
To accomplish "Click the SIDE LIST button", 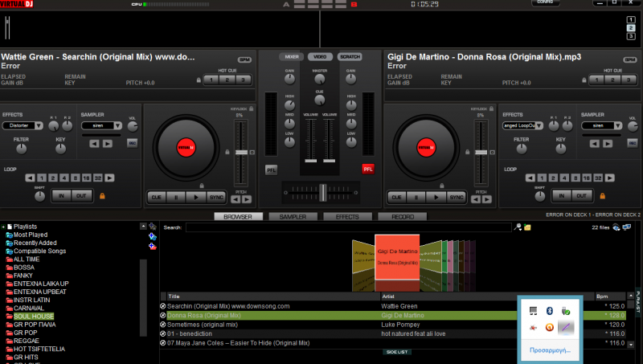I will tap(397, 352).
